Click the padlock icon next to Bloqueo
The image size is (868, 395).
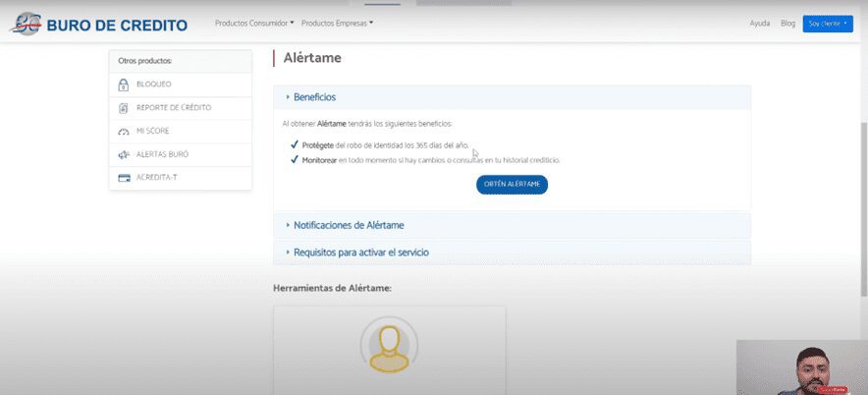pos(124,85)
